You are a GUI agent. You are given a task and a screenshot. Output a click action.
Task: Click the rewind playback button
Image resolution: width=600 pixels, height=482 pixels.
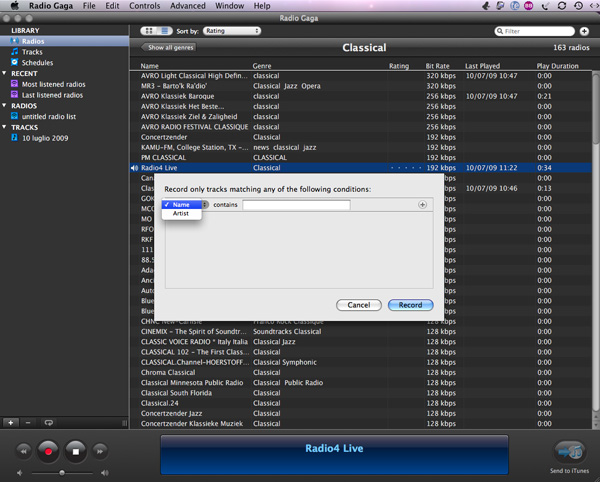coord(24,451)
